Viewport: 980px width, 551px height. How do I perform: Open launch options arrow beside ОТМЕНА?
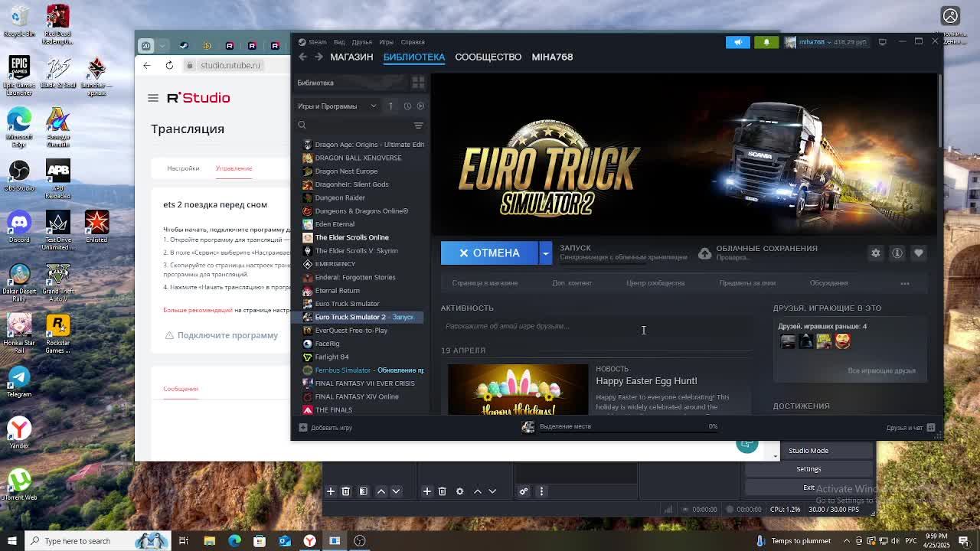coord(545,253)
